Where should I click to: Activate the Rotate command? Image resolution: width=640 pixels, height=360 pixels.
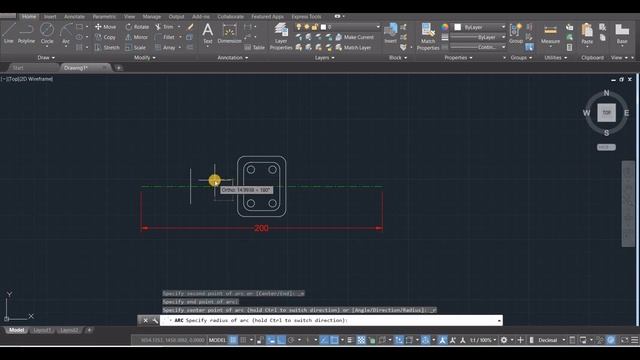pos(137,27)
